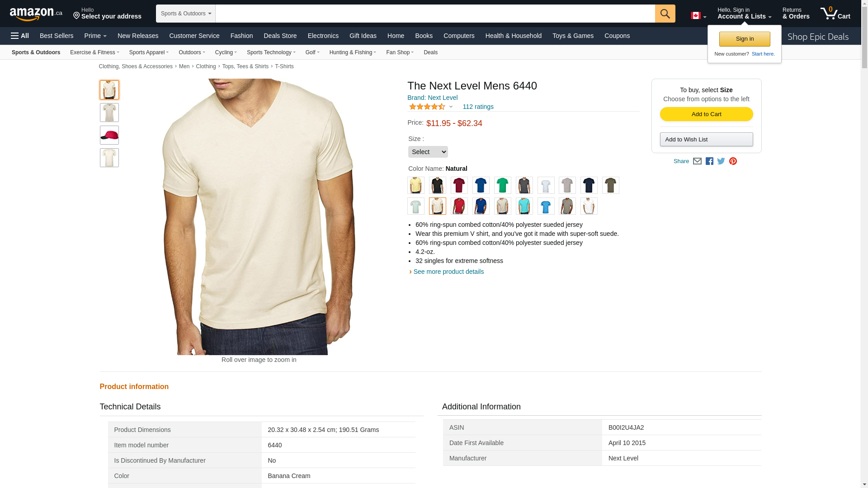Screen dimensions: 868x488
Task: Click in the search text field
Action: (x=434, y=14)
